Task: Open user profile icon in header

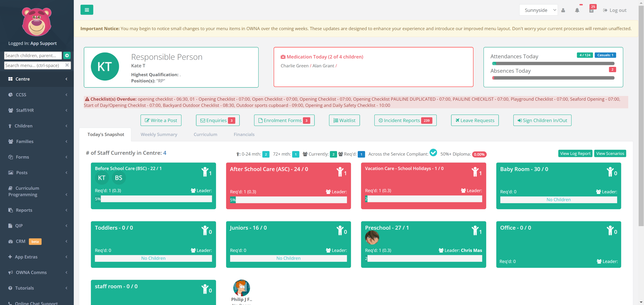Action: pos(563,10)
